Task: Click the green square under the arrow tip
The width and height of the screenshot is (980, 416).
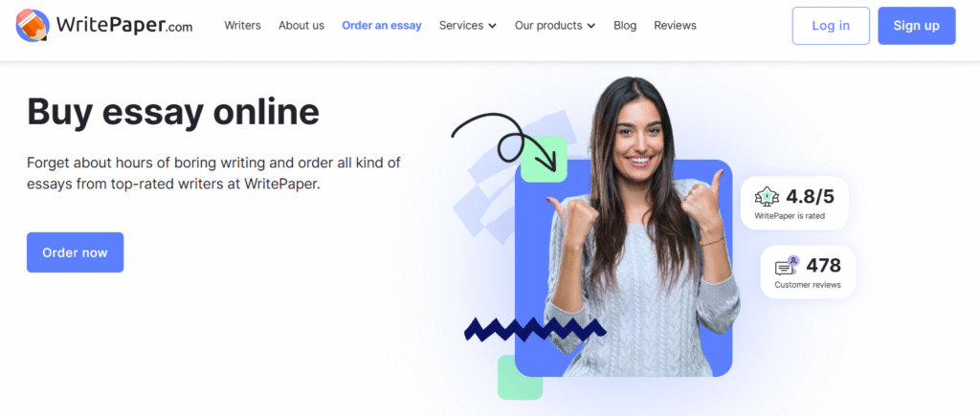Action: (544, 160)
